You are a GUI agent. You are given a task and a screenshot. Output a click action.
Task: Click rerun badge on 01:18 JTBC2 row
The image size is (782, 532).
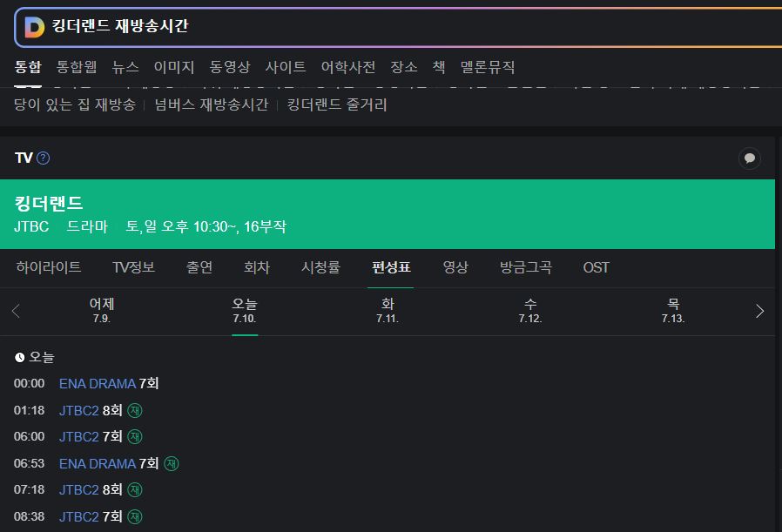(135, 410)
